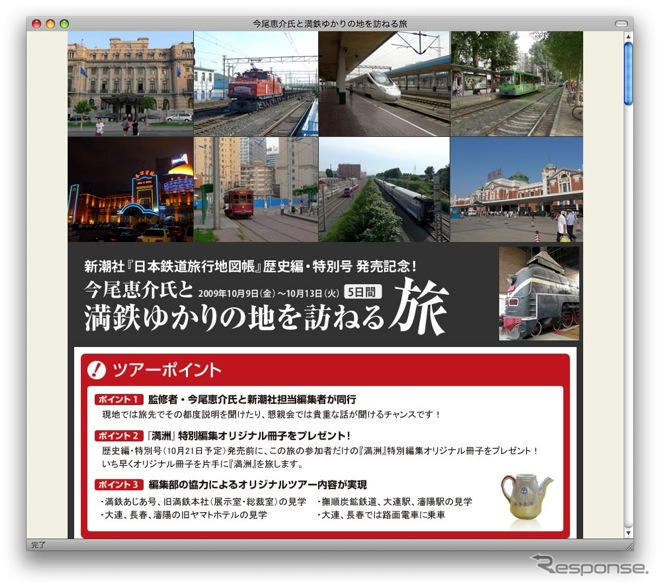Click the line 現地では旅先でその都度説明を聞けたり
This screenshot has width=660, height=587.
[272, 414]
